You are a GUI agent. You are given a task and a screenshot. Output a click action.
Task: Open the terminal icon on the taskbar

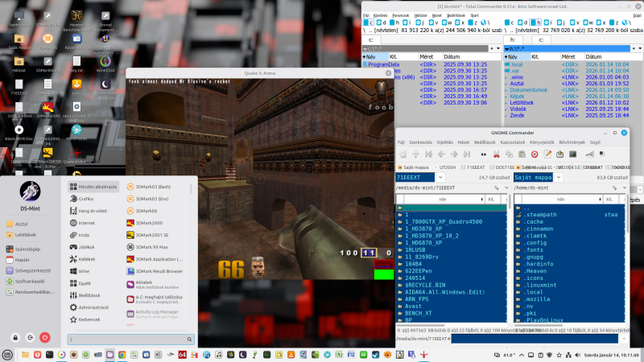pyautogui.click(x=49, y=355)
